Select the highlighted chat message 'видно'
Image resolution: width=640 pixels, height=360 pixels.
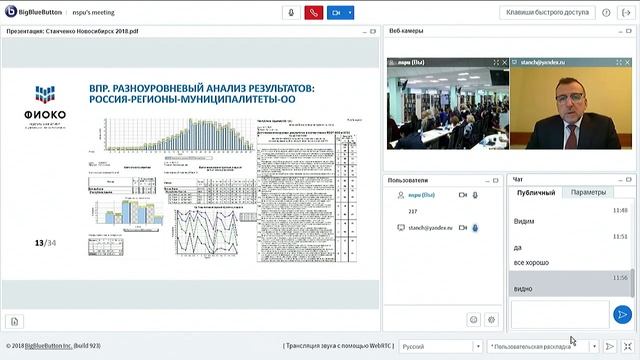[x=570, y=284]
